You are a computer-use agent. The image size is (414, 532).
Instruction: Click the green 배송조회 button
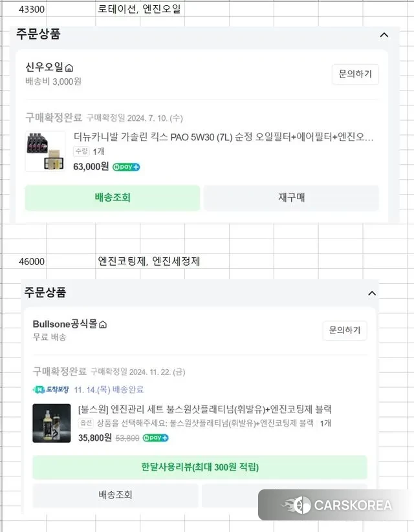pos(113,198)
